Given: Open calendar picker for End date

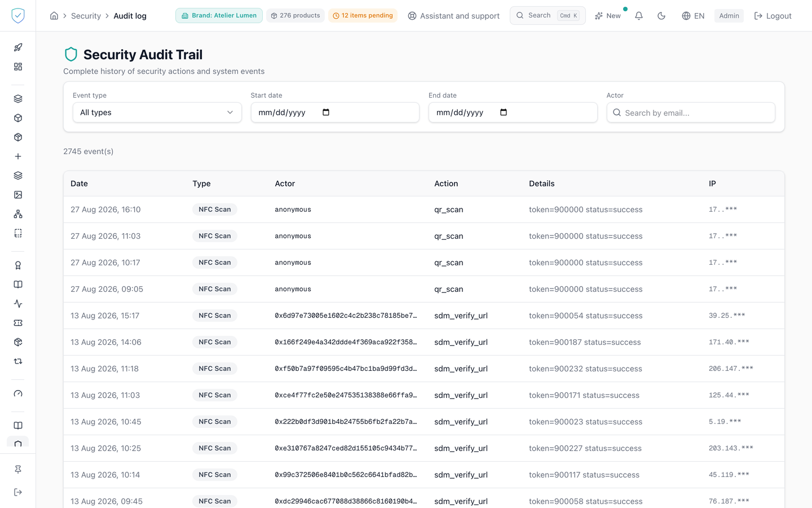Looking at the screenshot, I should (504, 112).
